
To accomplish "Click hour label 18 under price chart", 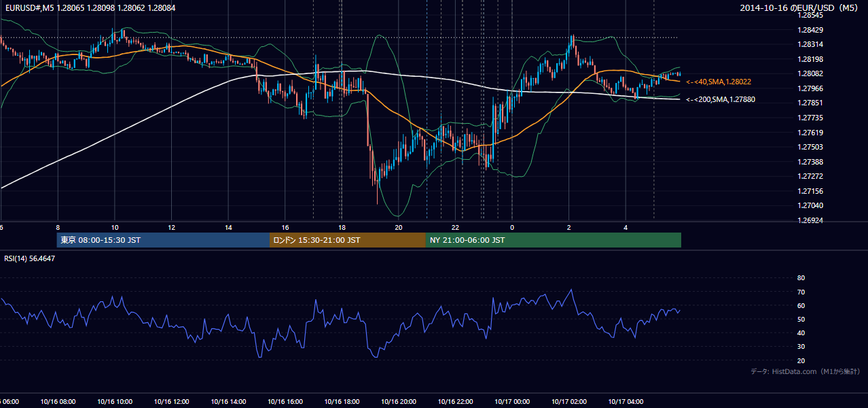I will coord(342,228).
